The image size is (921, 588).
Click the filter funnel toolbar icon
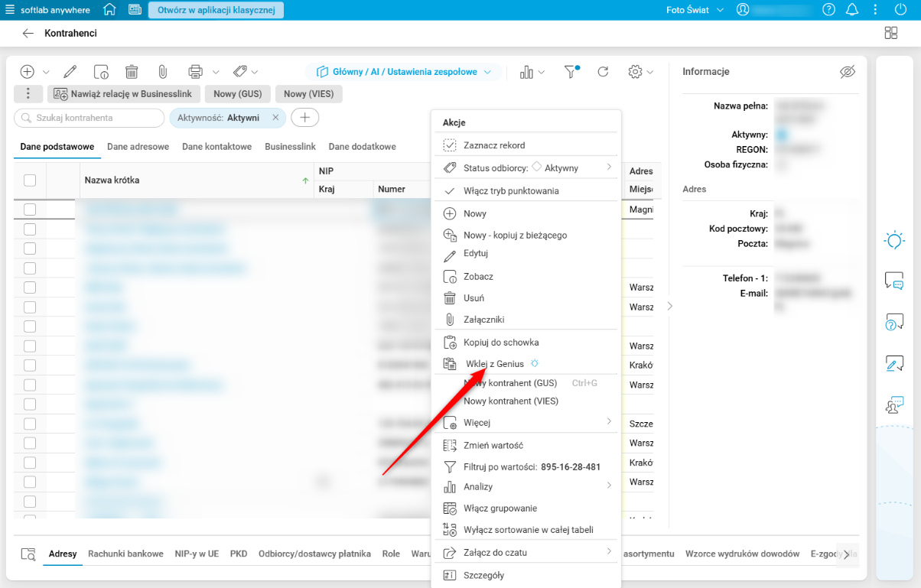click(x=571, y=72)
